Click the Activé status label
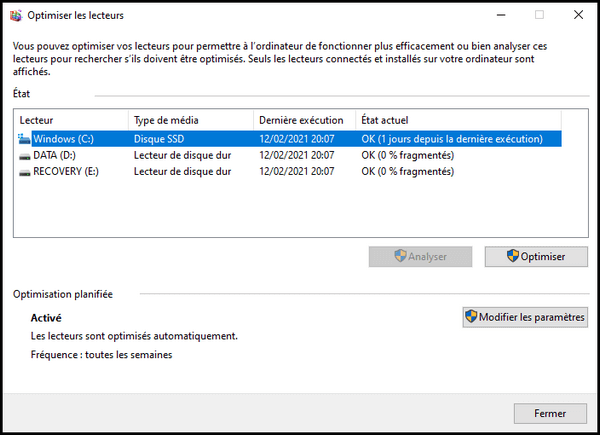Screen dimensions: 600x435 click(x=46, y=318)
